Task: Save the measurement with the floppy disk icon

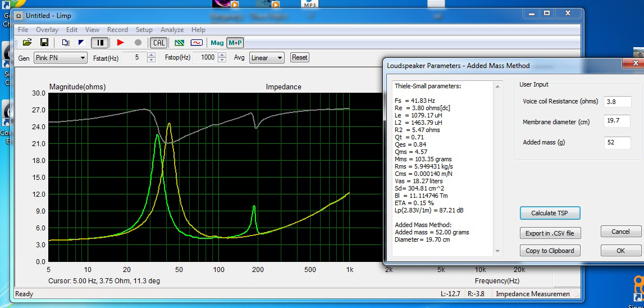Action: pos(44,42)
